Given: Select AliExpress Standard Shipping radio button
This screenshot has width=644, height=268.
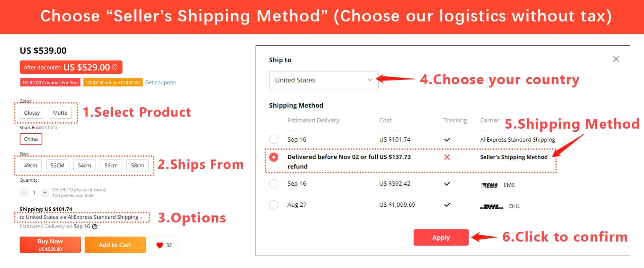Looking at the screenshot, I should click(x=274, y=139).
